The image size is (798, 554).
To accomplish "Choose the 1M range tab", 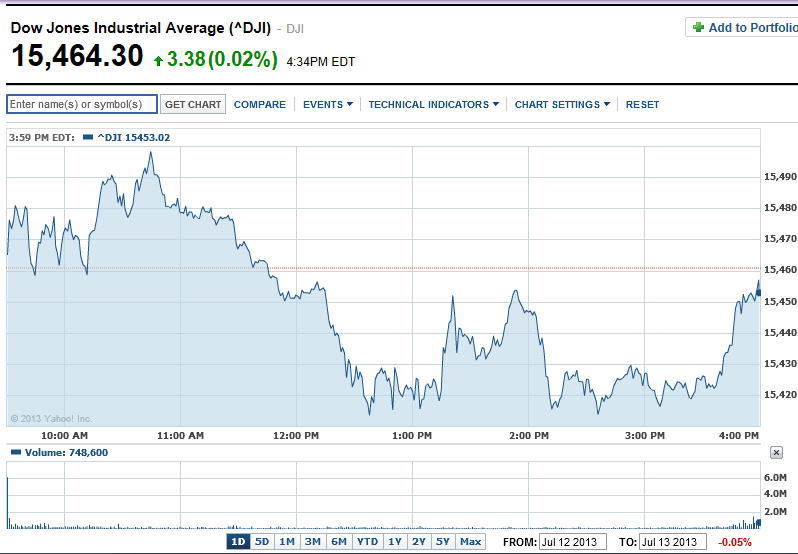I will [x=287, y=542].
